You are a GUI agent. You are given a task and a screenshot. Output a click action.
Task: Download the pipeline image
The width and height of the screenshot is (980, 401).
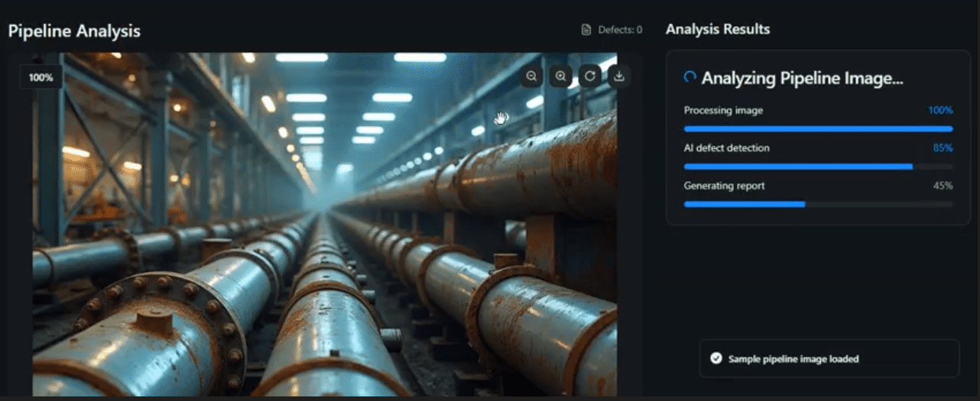click(x=619, y=76)
